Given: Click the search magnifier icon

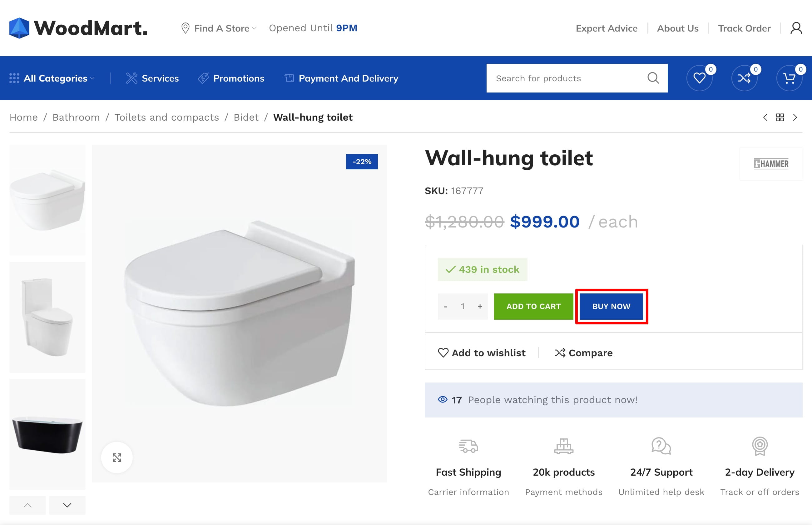Looking at the screenshot, I should (x=653, y=78).
